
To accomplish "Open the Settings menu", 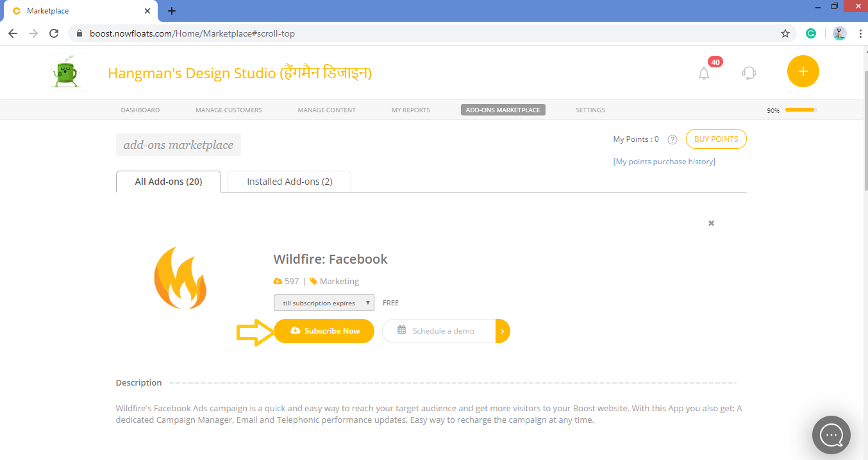I will (x=590, y=110).
